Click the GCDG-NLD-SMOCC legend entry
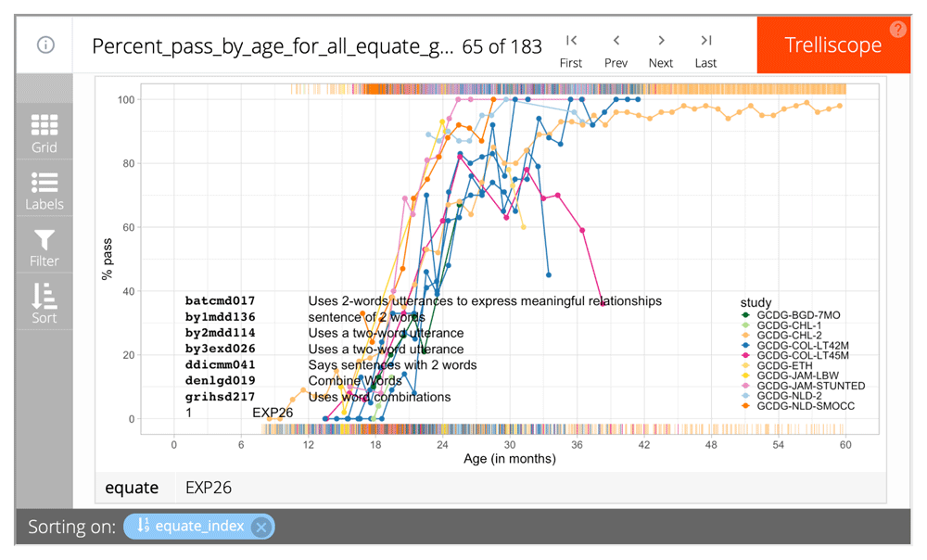 (x=803, y=406)
